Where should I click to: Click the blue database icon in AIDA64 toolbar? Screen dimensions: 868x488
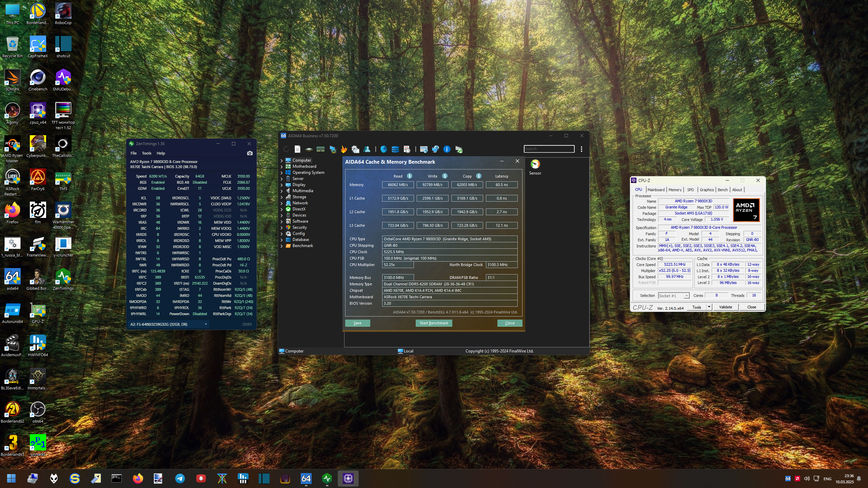click(395, 149)
